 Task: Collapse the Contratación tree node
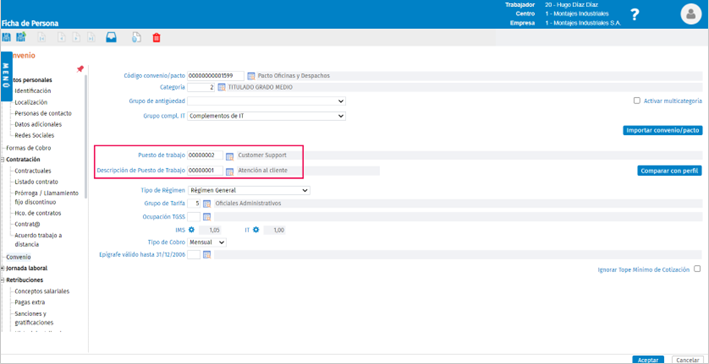(x=3, y=160)
